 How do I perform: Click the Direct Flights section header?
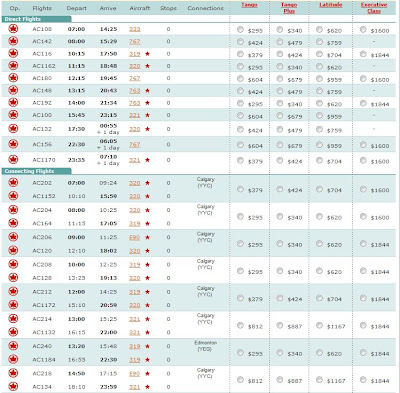pyautogui.click(x=36, y=19)
